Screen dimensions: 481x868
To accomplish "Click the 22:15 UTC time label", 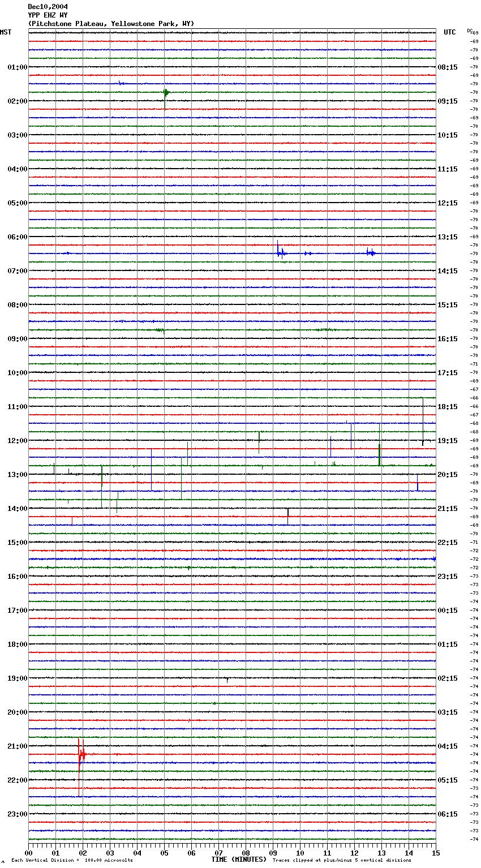I will pos(448,543).
